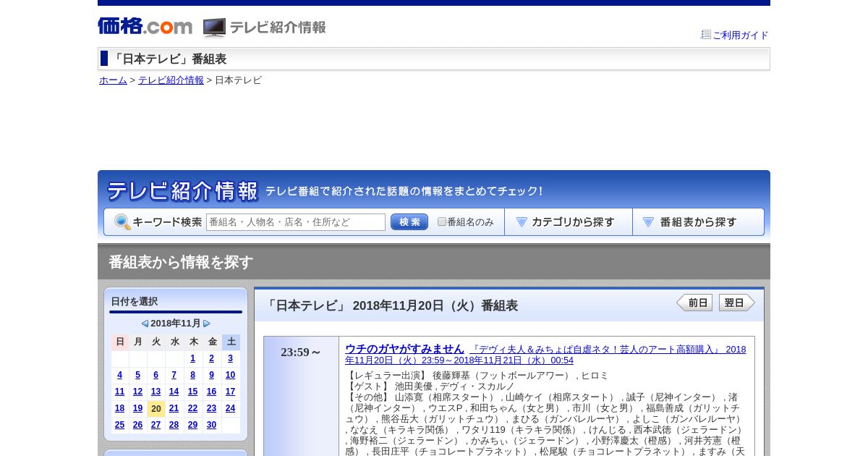
Task: Expand カテゴリから探す dropdown
Action: (569, 222)
